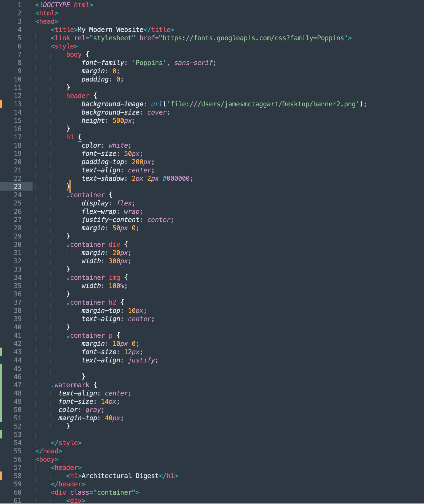Click line number 1 in the gutter
This screenshot has width=424, height=504.
point(20,5)
